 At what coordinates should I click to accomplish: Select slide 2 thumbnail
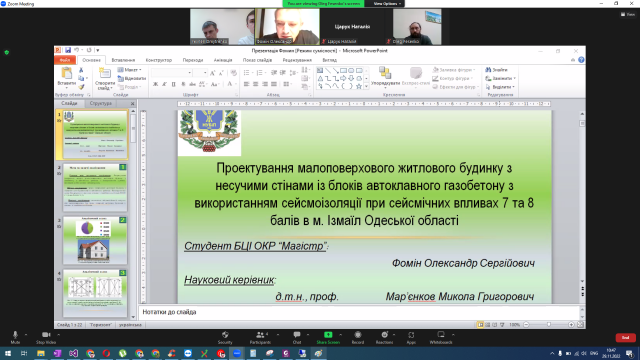(x=95, y=187)
